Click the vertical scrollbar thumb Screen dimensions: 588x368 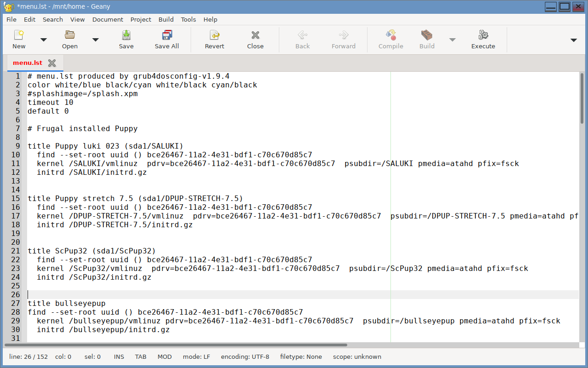coord(582,98)
